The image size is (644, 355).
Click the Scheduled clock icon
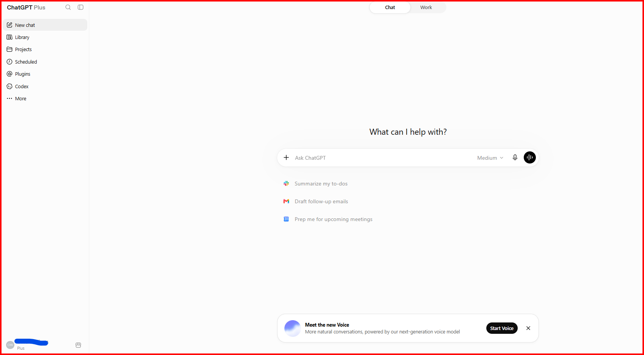(x=9, y=62)
